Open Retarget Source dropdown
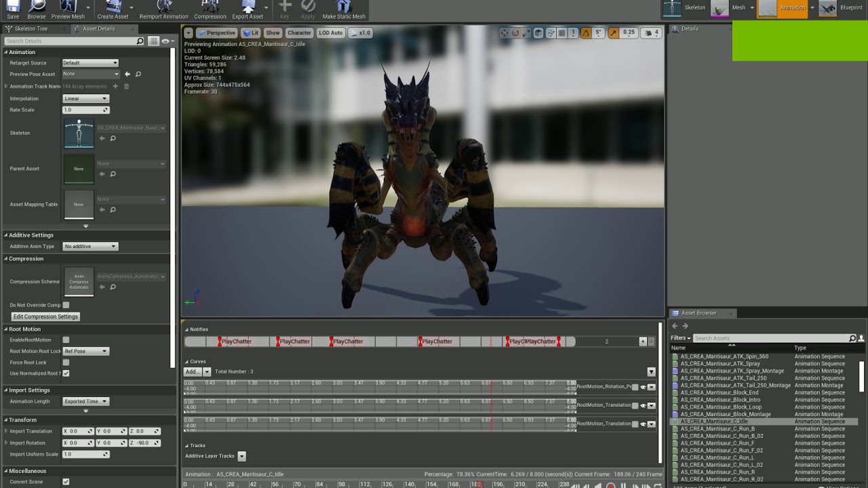Image resolution: width=868 pixels, height=488 pixels. pos(90,63)
